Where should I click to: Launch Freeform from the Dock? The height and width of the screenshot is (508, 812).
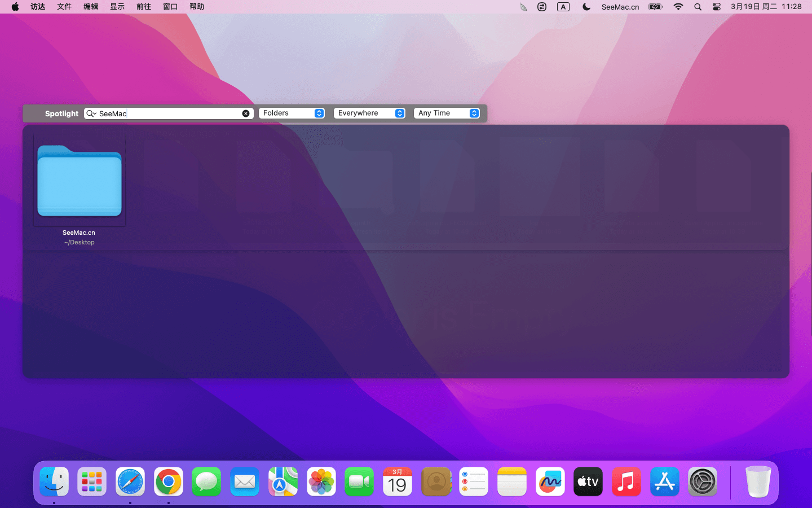pyautogui.click(x=550, y=482)
